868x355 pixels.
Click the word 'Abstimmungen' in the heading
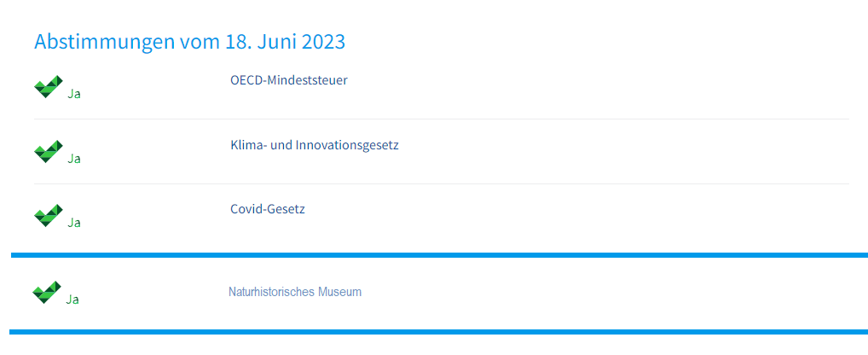tap(105, 42)
